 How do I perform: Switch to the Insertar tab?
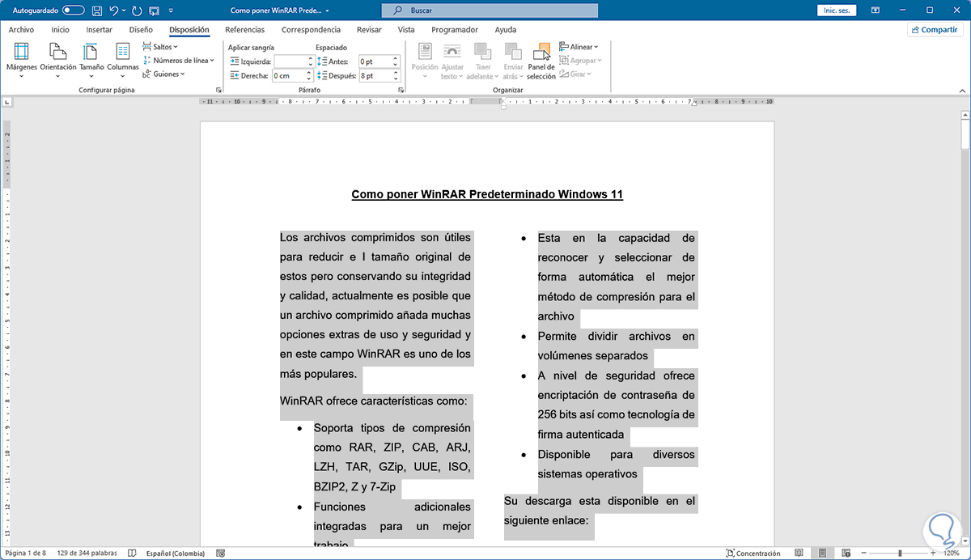99,30
